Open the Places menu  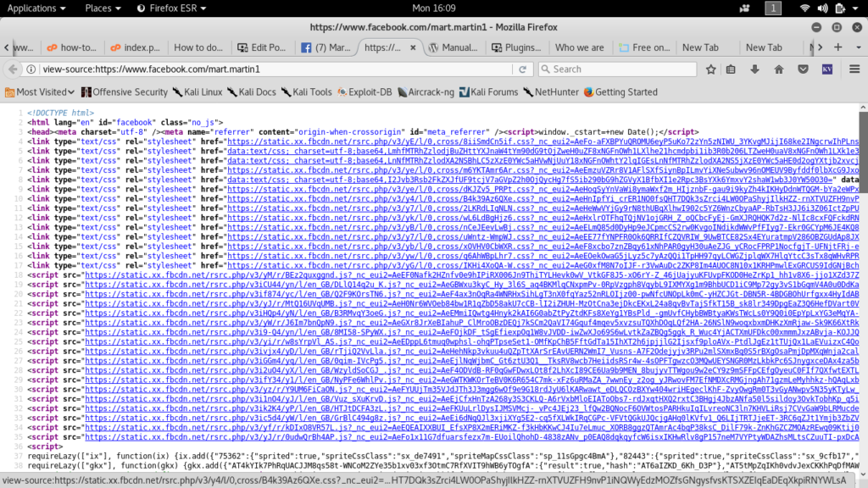(103, 8)
